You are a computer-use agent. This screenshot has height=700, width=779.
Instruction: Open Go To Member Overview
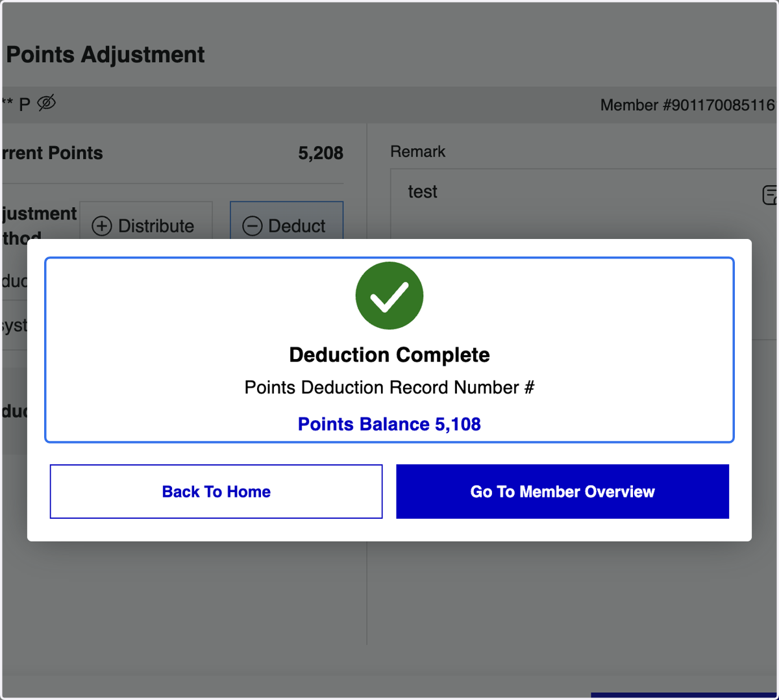(x=562, y=492)
